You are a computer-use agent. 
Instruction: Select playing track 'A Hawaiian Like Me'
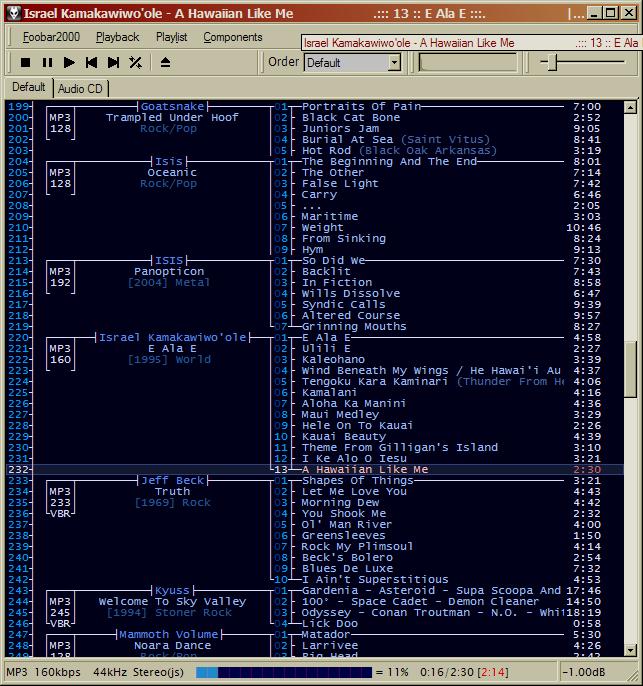coord(365,469)
